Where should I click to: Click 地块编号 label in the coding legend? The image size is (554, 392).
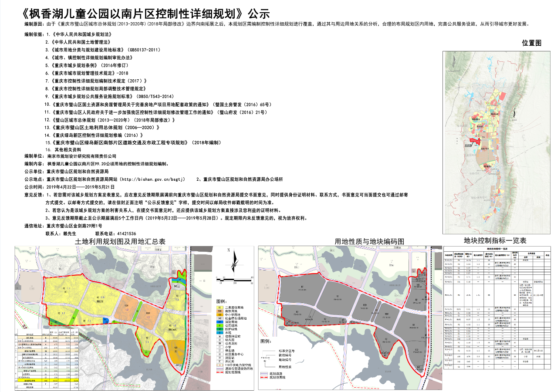[285, 360]
